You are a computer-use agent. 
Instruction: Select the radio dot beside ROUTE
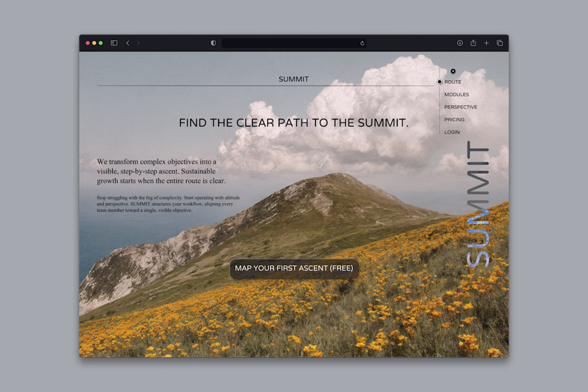point(439,82)
